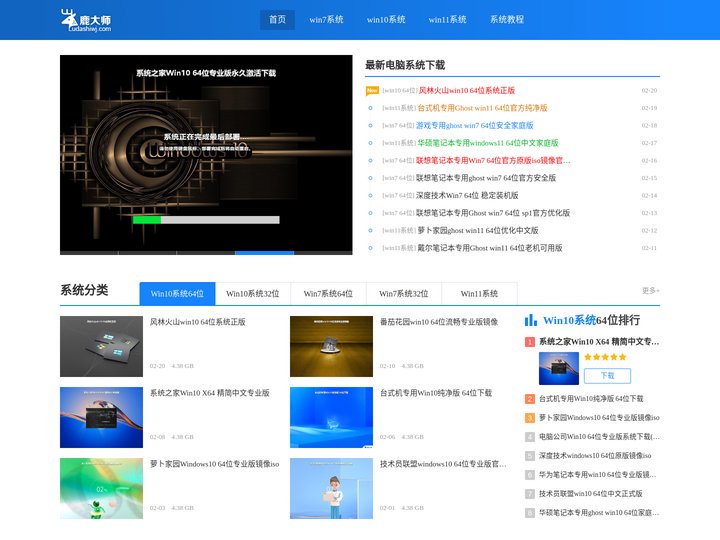
Task: Select the Win10系统64位 category tab
Action: [x=177, y=293]
